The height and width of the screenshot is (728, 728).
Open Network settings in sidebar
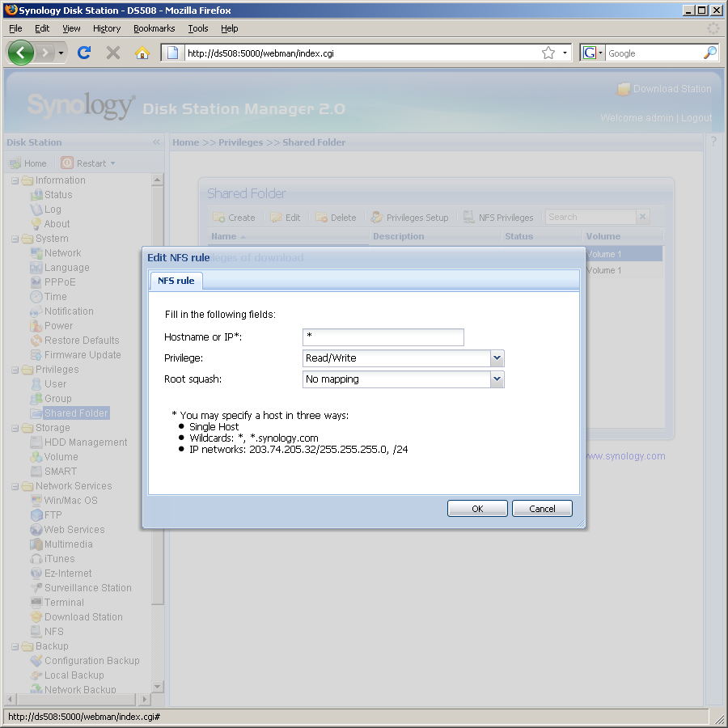click(56, 253)
